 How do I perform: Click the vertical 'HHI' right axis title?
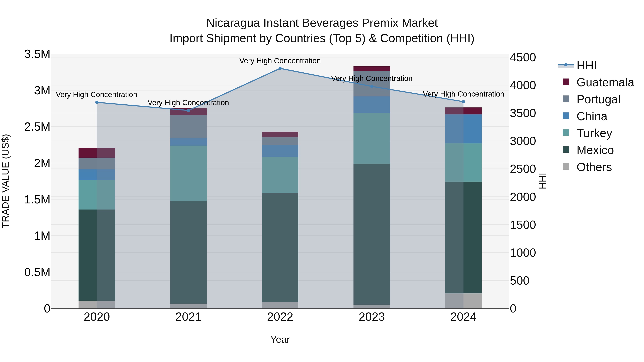[x=543, y=181]
